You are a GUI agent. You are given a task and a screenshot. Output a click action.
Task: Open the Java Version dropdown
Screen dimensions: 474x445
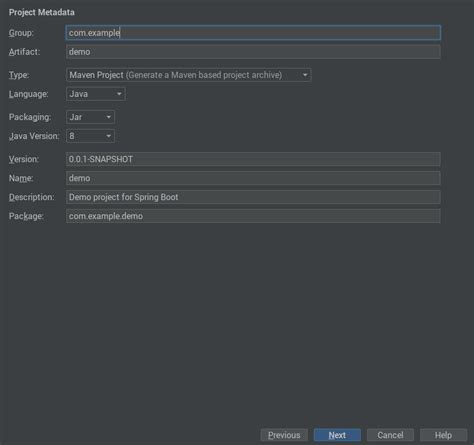[90, 136]
